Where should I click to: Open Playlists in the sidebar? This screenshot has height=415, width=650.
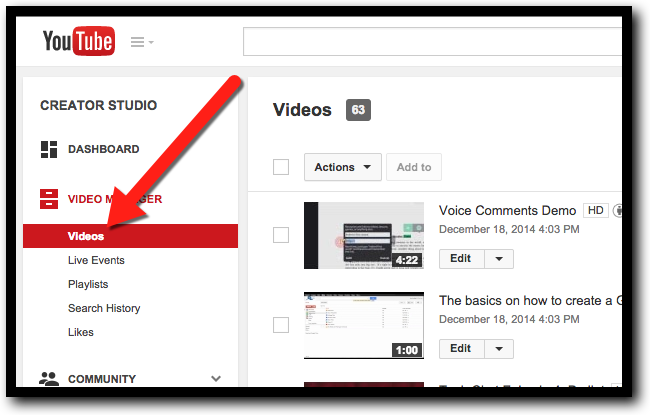pyautogui.click(x=88, y=284)
